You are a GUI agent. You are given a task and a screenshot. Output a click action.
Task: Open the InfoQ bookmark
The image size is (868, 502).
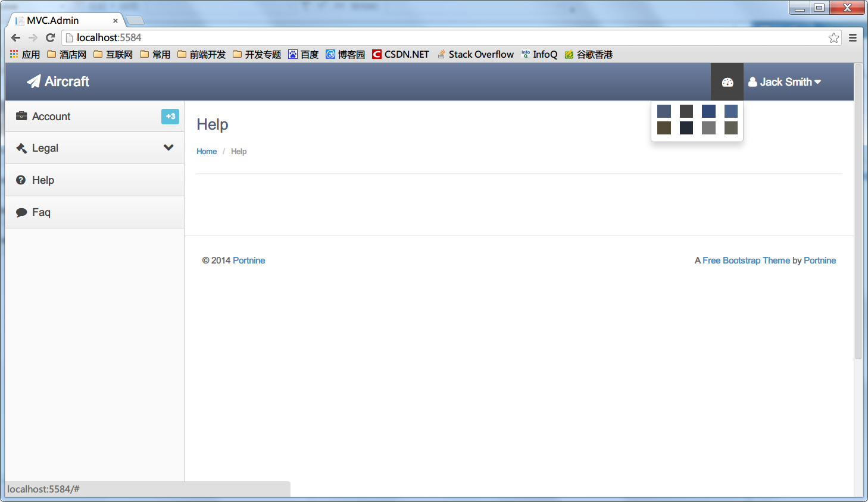[x=539, y=54]
